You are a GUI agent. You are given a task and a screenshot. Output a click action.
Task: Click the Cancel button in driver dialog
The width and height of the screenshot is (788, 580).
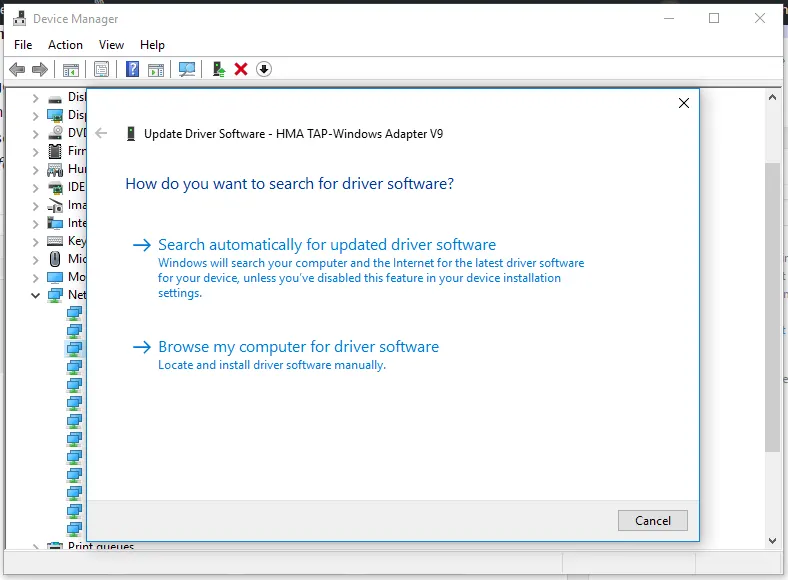click(x=653, y=521)
